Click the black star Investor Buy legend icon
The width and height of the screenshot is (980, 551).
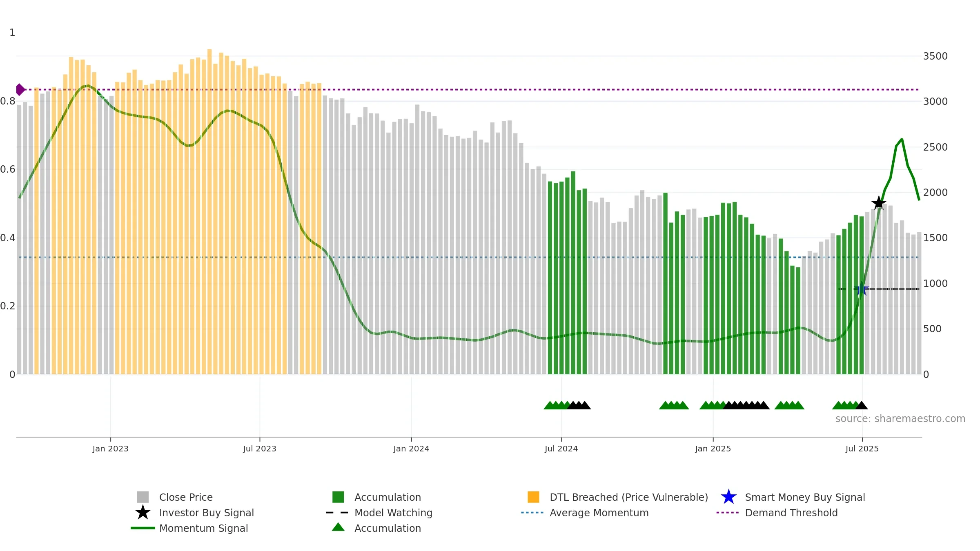143,513
